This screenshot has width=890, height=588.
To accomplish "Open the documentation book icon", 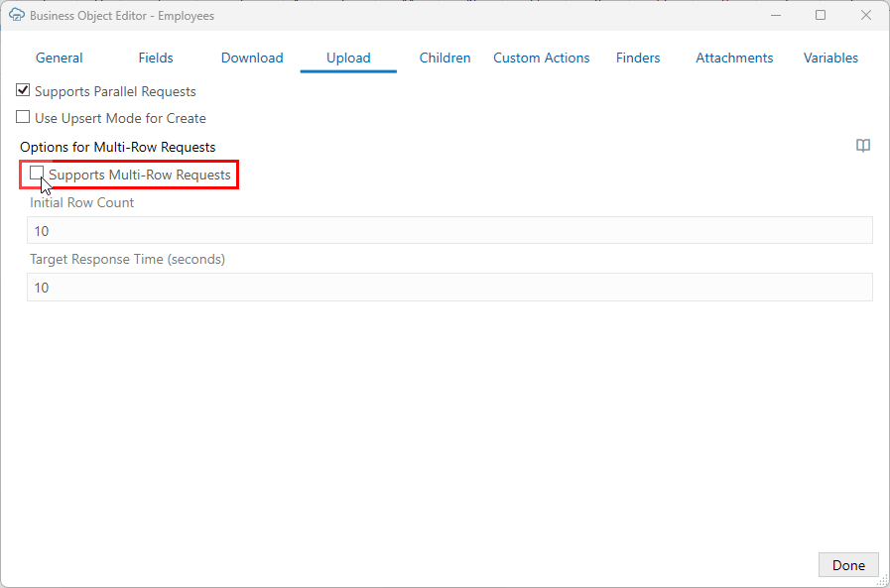I will coord(862,146).
